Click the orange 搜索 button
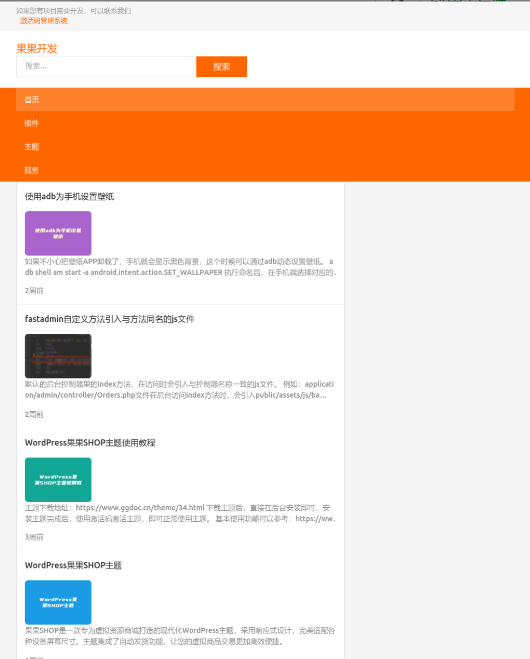This screenshot has width=530, height=659. click(221, 66)
